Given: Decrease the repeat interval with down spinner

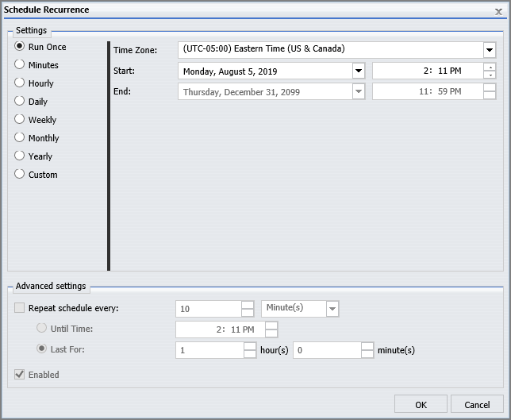Looking at the screenshot, I should (248, 313).
